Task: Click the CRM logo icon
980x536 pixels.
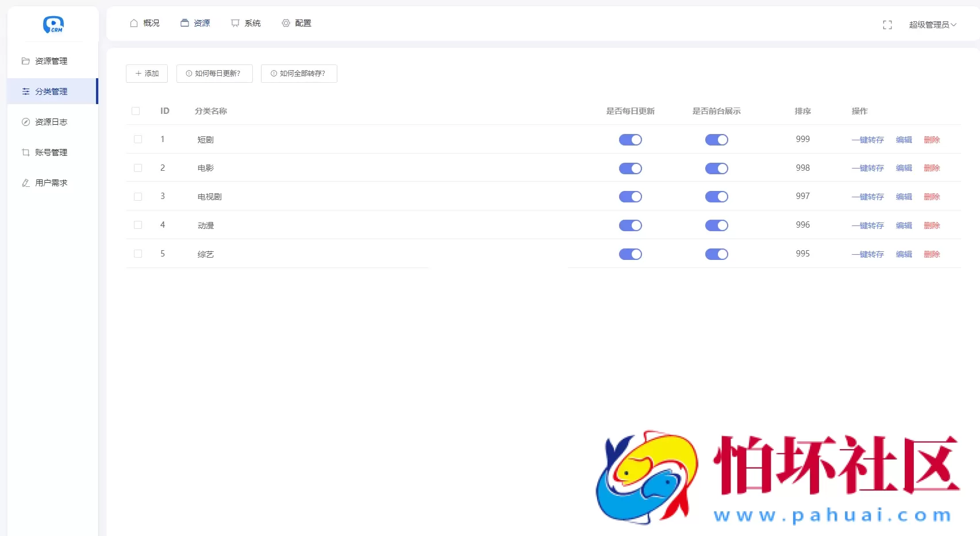Action: [x=53, y=24]
